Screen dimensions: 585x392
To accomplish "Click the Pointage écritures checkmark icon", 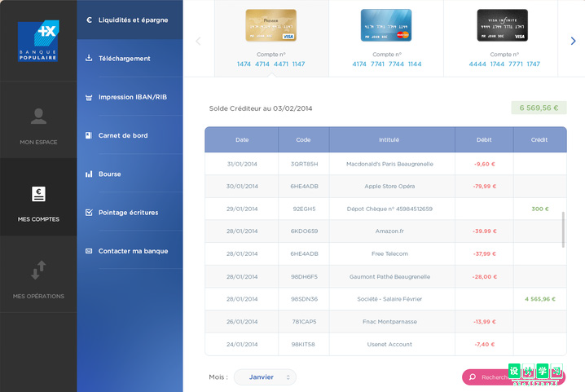I will 89,213.
